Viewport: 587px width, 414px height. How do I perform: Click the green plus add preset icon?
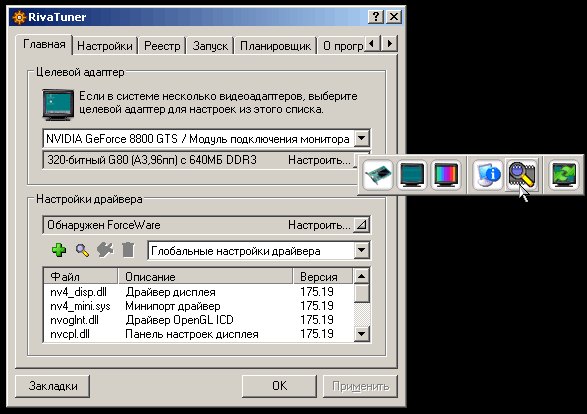click(x=59, y=250)
